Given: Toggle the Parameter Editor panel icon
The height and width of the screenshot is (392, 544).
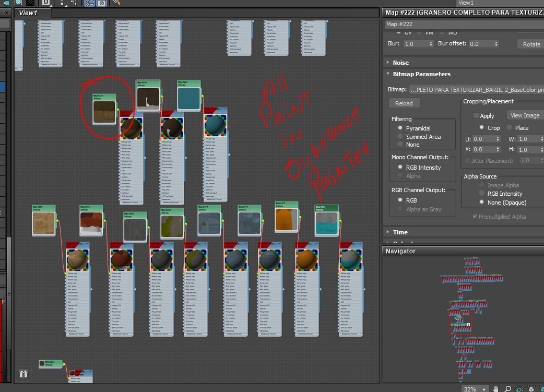Looking at the screenshot, I should point(102,3).
